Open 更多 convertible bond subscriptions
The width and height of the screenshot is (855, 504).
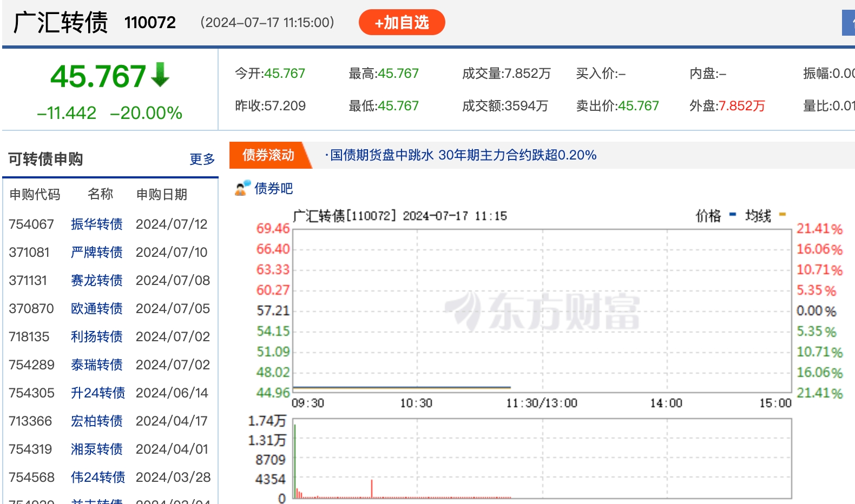click(x=202, y=159)
